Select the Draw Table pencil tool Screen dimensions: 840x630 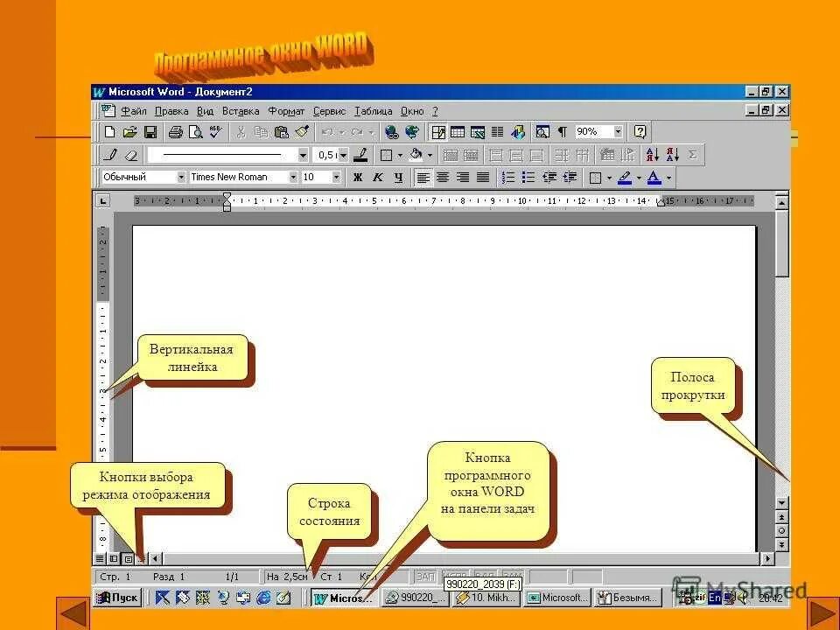coord(111,155)
